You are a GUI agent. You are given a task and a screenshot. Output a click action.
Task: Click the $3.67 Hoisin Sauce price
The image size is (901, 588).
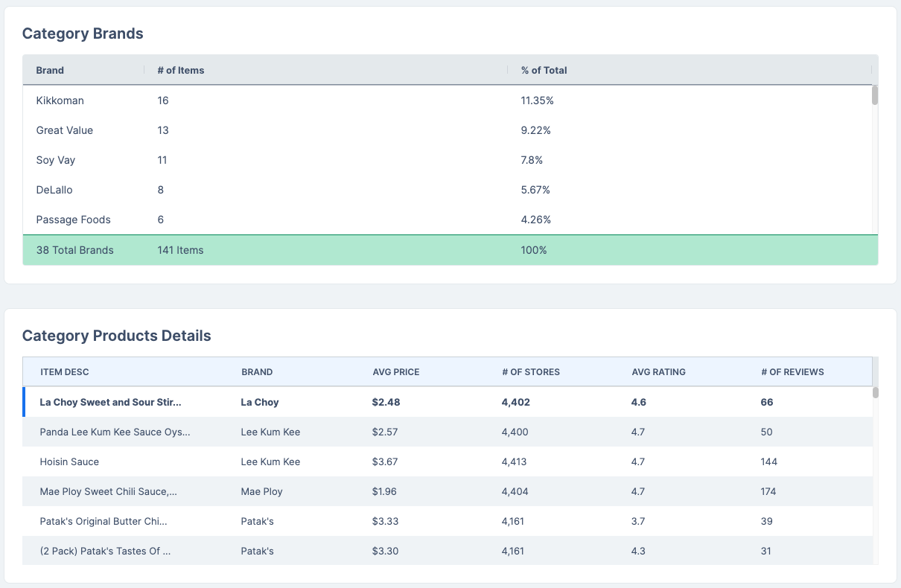pos(385,461)
